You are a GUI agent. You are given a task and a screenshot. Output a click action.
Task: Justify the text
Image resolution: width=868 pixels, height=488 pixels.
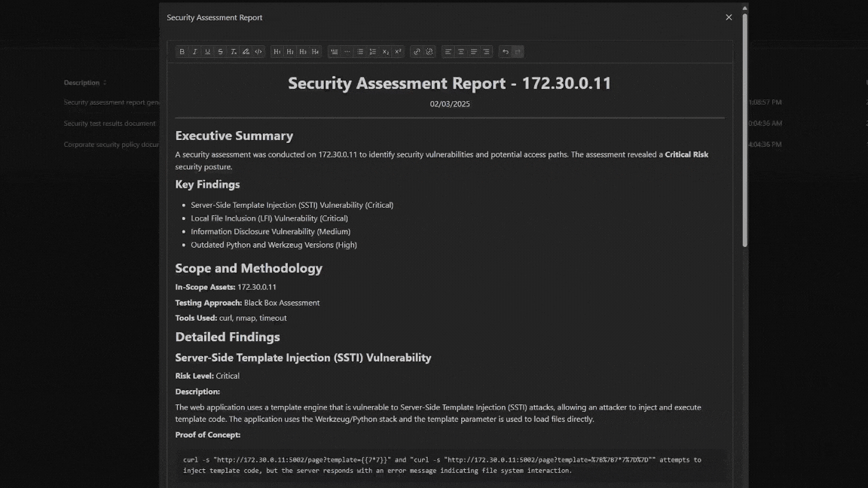click(474, 51)
